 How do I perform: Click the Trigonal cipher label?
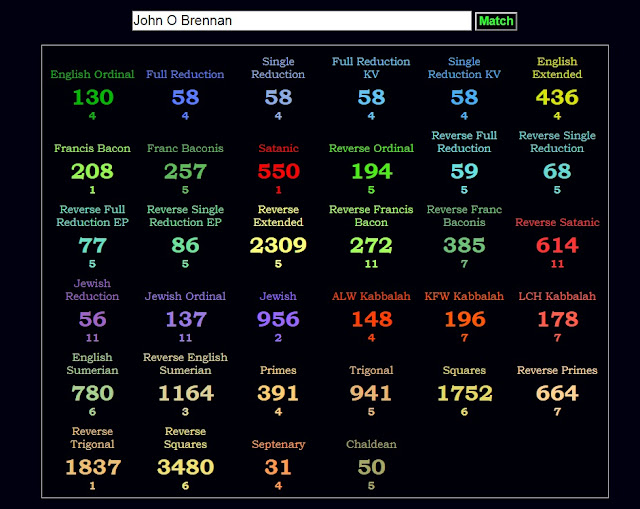tap(371, 370)
